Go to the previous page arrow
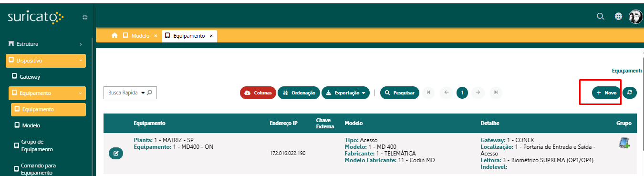The image size is (644, 176). coord(446,93)
